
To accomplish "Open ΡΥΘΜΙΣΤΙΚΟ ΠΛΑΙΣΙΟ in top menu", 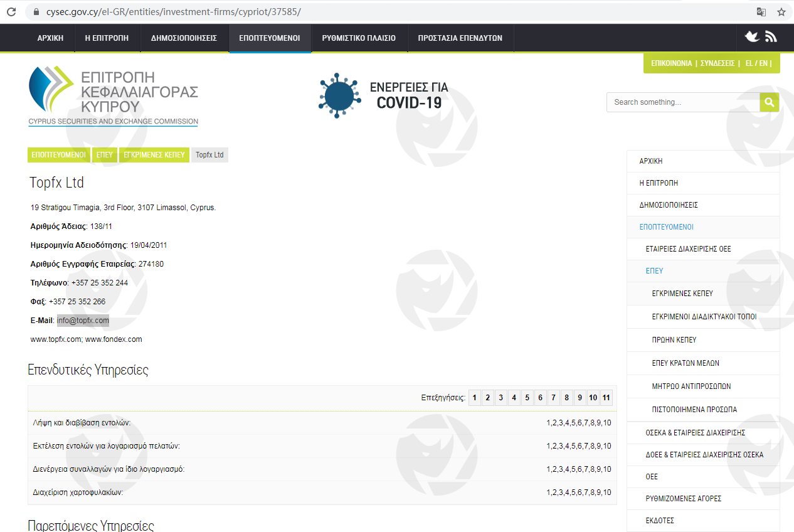I will pyautogui.click(x=359, y=38).
